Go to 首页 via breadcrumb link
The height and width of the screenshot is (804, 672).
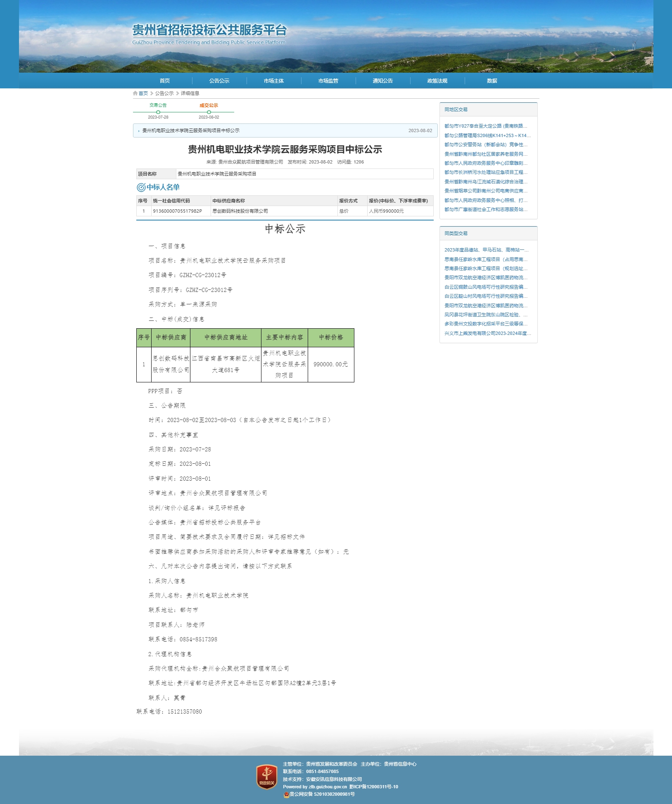click(x=143, y=93)
